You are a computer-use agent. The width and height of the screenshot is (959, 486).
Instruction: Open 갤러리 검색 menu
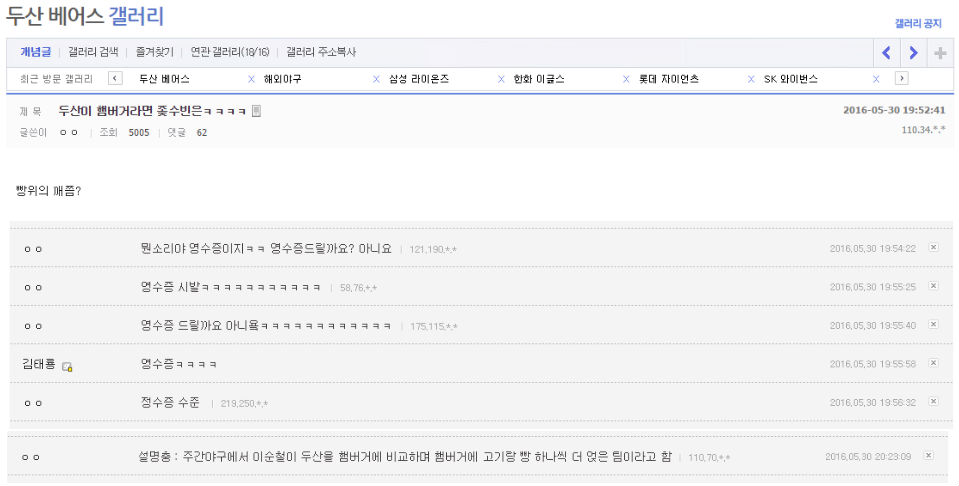pos(93,52)
